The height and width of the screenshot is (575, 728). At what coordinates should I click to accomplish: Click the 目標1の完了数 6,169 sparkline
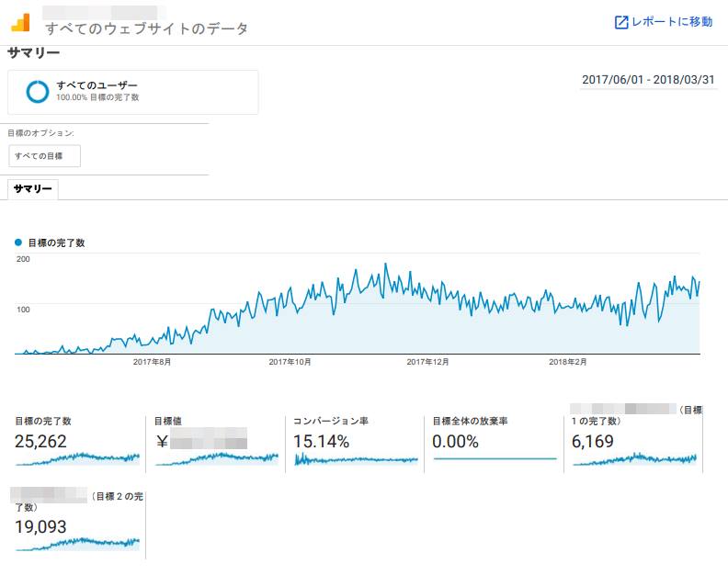(634, 457)
